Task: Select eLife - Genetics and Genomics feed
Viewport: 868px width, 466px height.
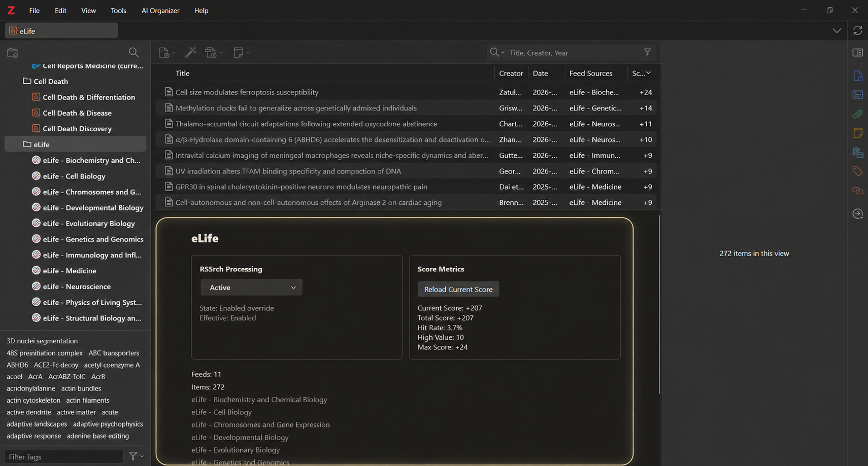Action: pos(76,239)
